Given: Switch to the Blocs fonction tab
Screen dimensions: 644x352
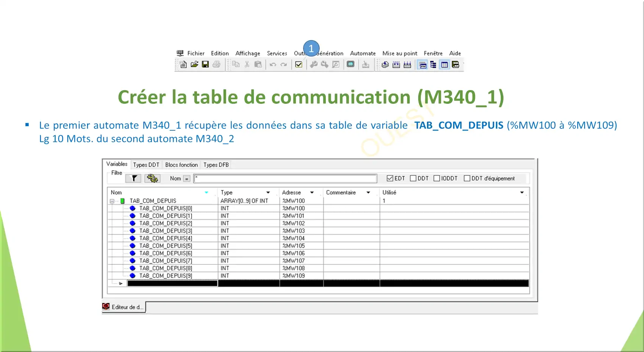Looking at the screenshot, I should (x=181, y=165).
